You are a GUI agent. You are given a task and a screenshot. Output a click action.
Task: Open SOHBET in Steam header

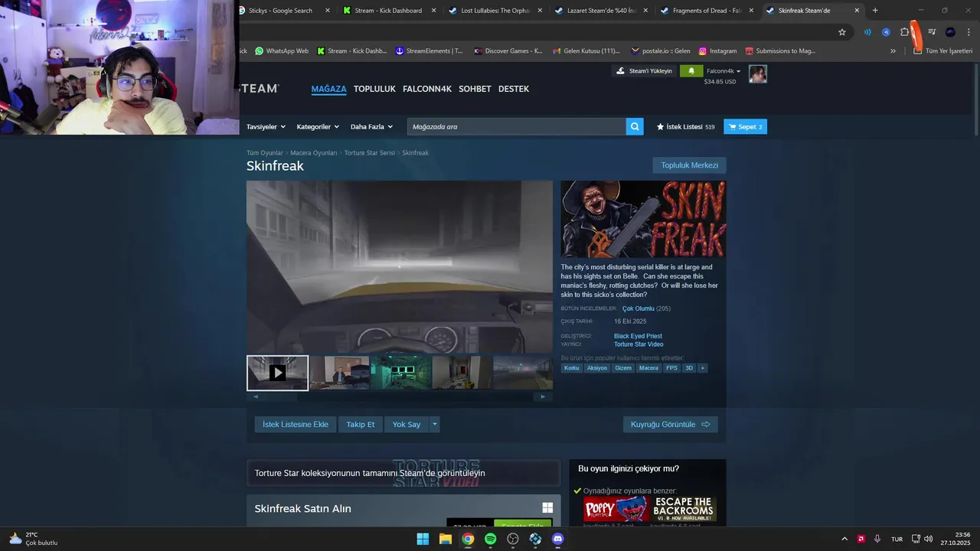[x=475, y=89]
